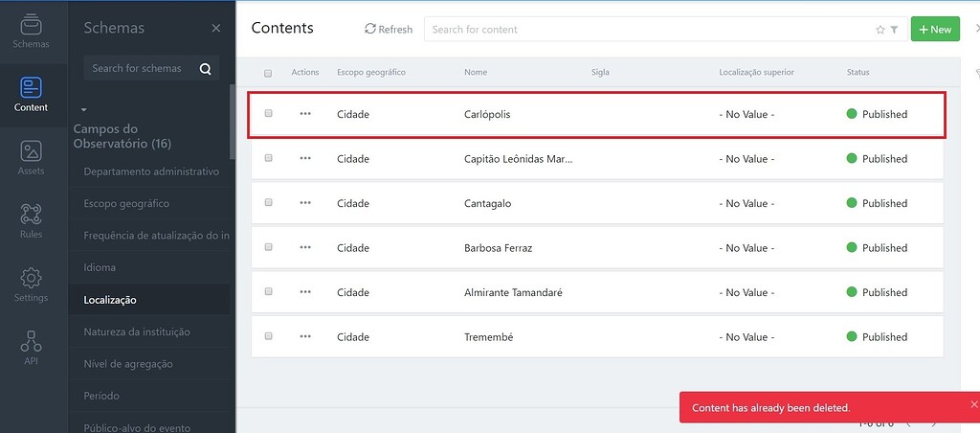Close the Schemas panel with X
Viewport: 980px width, 433px height.
tap(215, 28)
